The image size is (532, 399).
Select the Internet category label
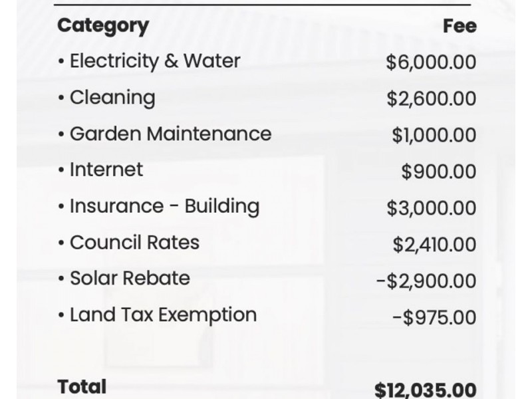coord(106,170)
